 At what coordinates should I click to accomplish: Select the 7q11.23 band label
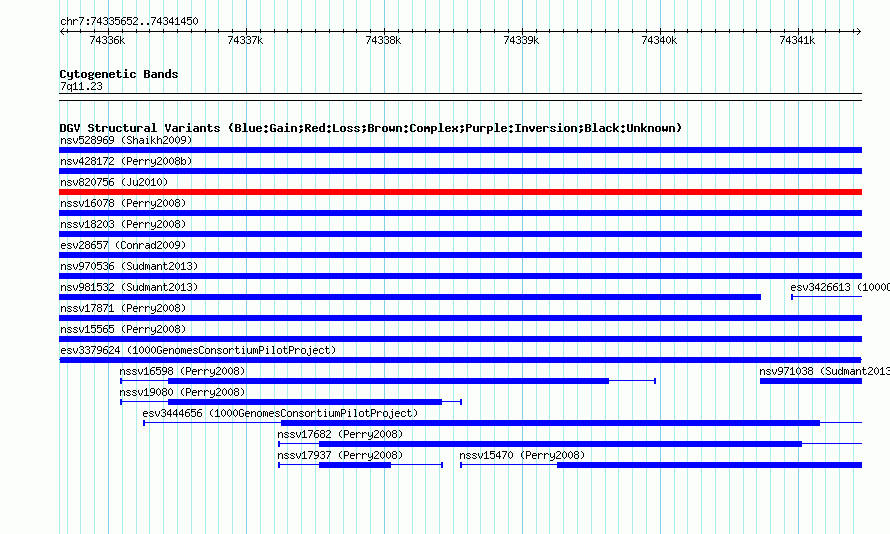coord(81,86)
